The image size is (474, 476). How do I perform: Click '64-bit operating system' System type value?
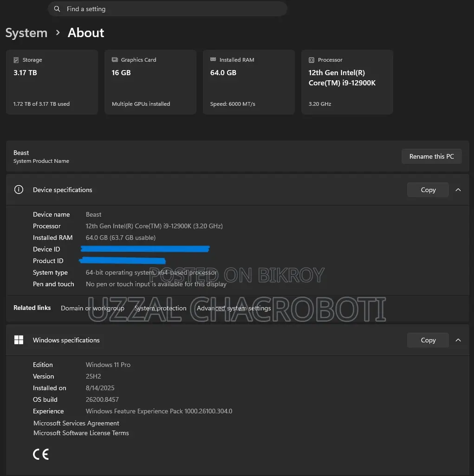[151, 273]
